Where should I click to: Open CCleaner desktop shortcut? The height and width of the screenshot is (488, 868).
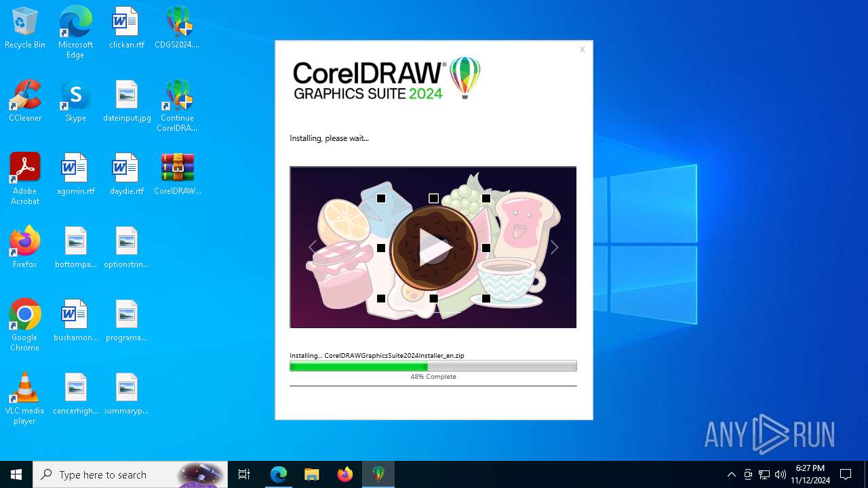click(x=25, y=102)
